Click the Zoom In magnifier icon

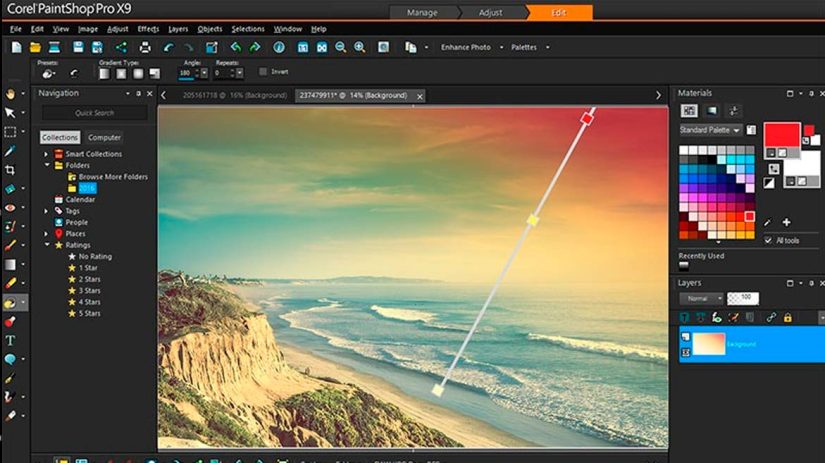click(x=359, y=47)
